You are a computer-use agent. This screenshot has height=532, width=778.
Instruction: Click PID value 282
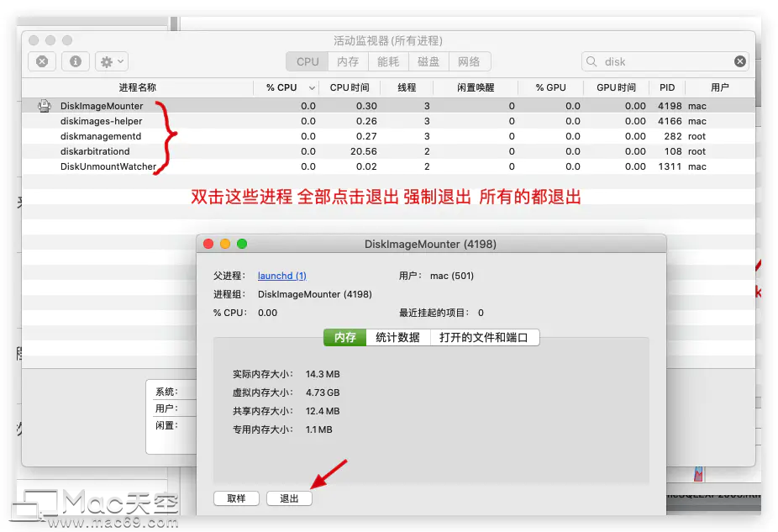673,136
